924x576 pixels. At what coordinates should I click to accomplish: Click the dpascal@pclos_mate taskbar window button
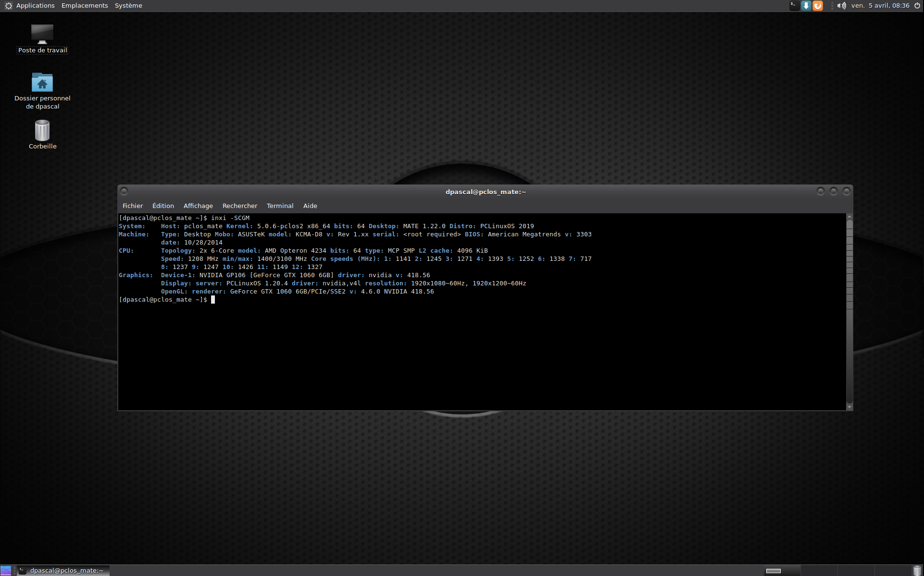[x=63, y=571]
